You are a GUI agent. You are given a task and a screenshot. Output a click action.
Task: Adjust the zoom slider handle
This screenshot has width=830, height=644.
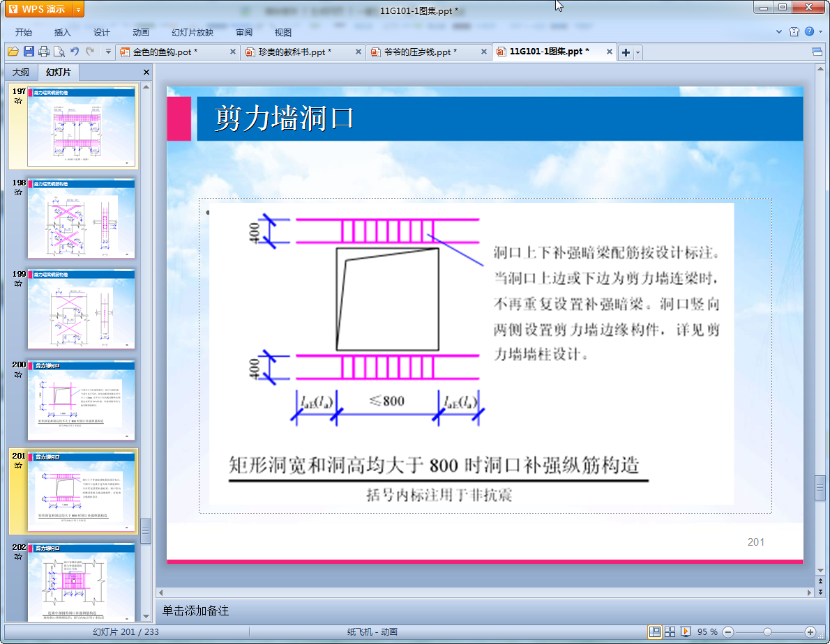[767, 631]
